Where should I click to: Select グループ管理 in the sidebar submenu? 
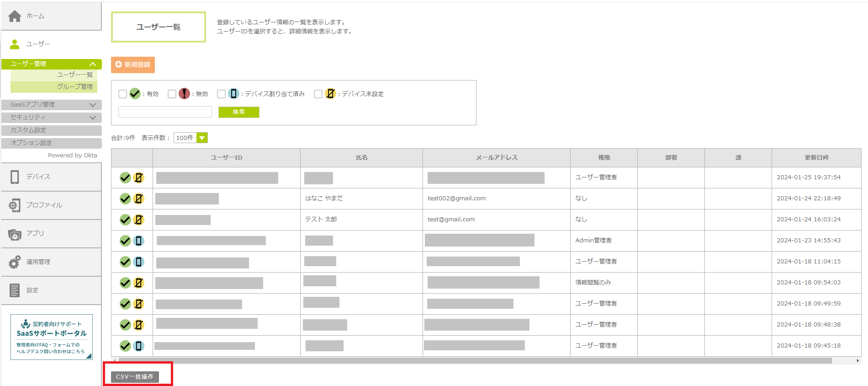point(74,86)
